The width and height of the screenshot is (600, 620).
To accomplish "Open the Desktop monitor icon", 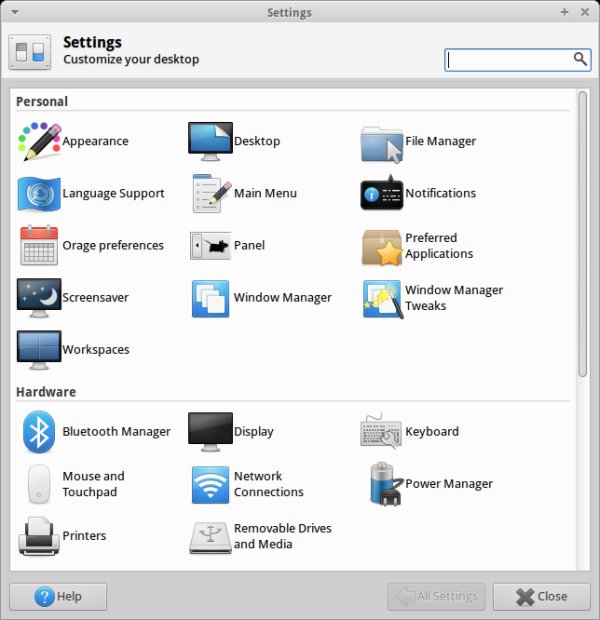I will [x=210, y=141].
